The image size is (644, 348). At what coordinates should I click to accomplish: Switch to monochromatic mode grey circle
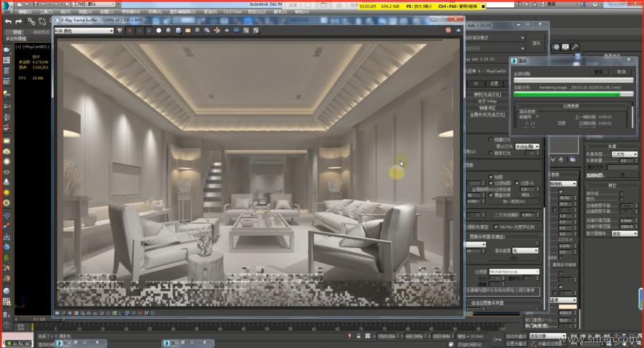point(168,30)
